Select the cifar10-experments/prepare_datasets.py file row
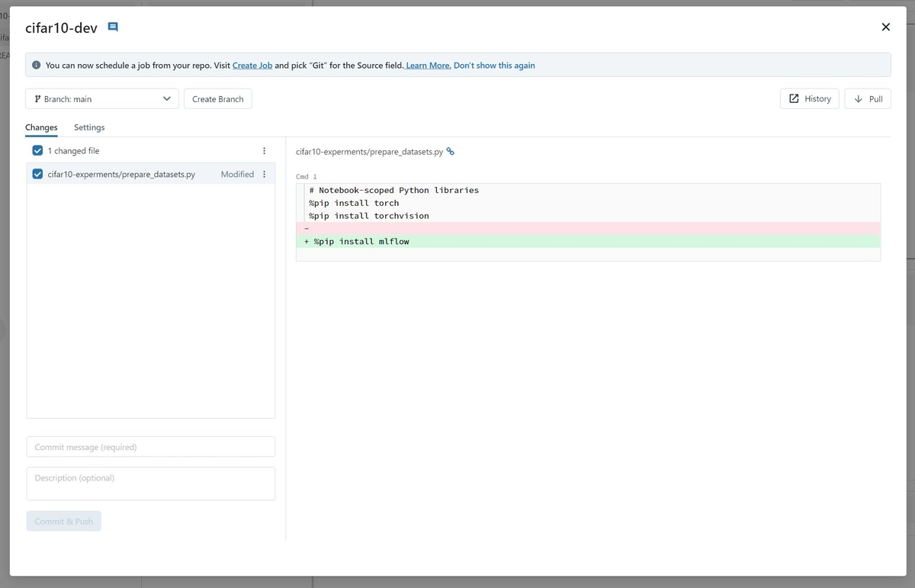915x588 pixels. [151, 174]
